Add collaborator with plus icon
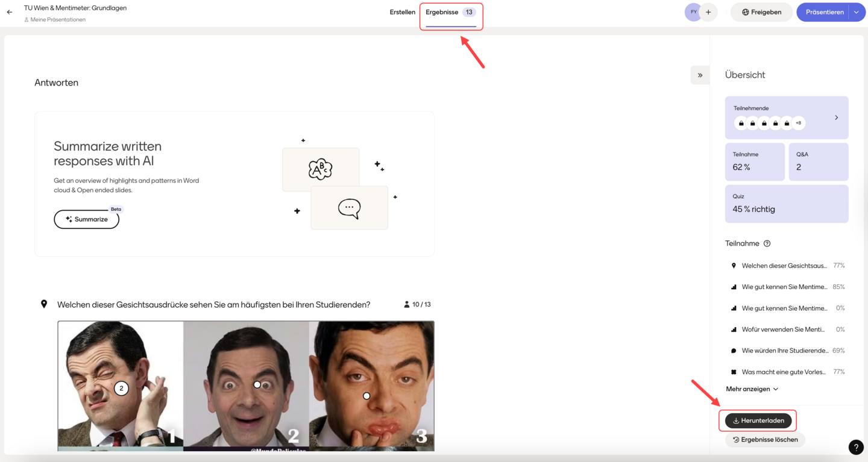 [x=709, y=12]
